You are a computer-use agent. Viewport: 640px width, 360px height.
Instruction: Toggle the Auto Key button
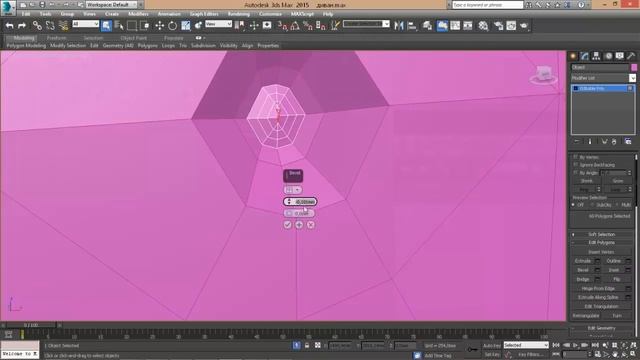[491, 346]
